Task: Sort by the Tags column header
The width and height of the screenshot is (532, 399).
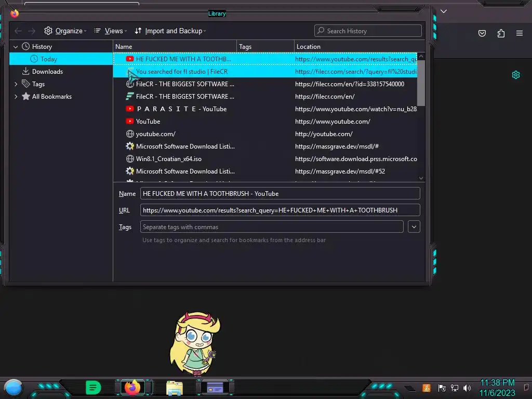Action: pos(265,46)
